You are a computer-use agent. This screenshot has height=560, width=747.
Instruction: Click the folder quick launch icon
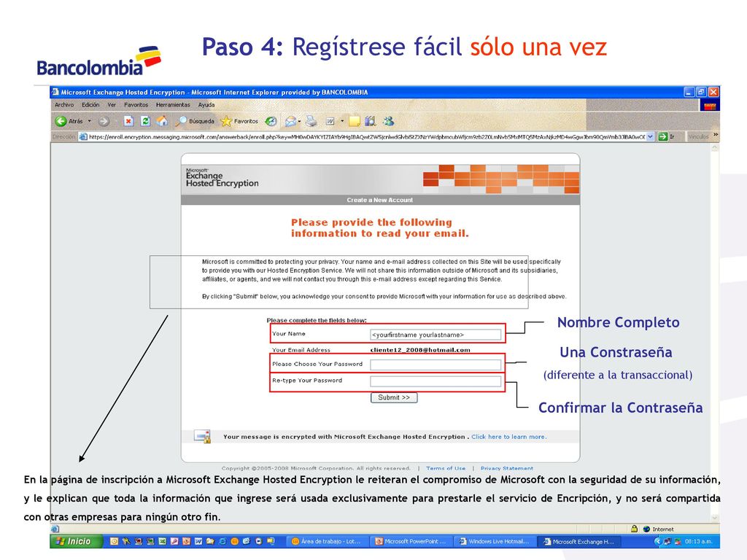point(210,541)
